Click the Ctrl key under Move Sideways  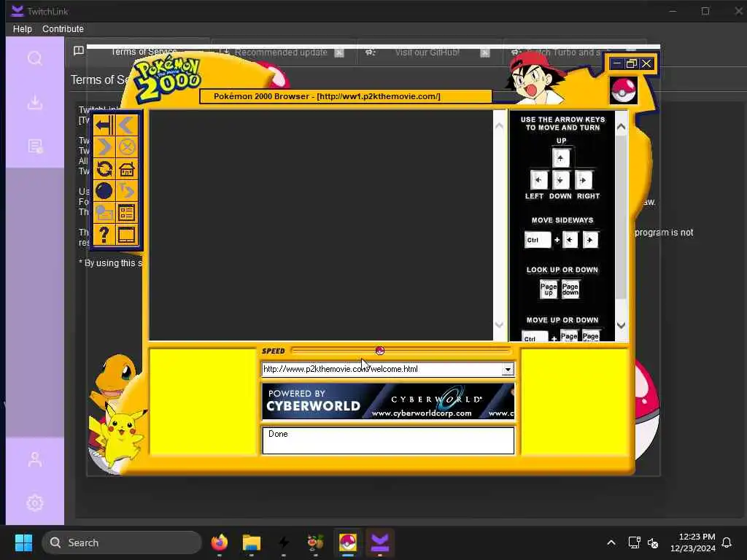(x=538, y=240)
